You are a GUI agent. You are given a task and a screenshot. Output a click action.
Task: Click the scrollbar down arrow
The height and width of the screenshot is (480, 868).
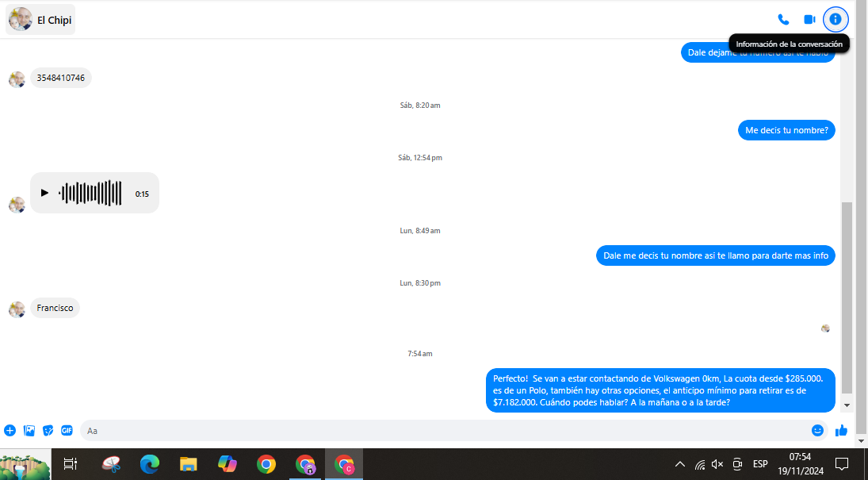[847, 405]
